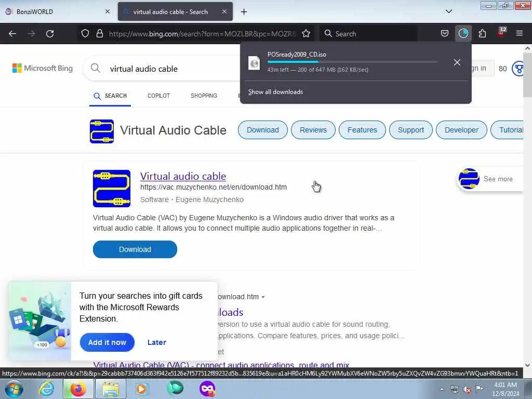
Task: Focus the Firefox toolbar Search box
Action: click(368, 34)
